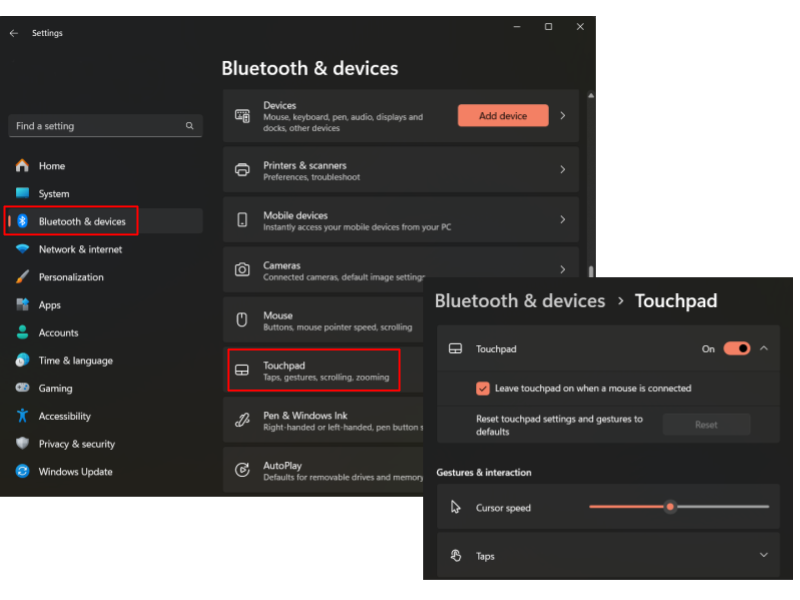Uncheck Leave touchpad on when mouse connected
800x600 pixels.
click(x=483, y=388)
